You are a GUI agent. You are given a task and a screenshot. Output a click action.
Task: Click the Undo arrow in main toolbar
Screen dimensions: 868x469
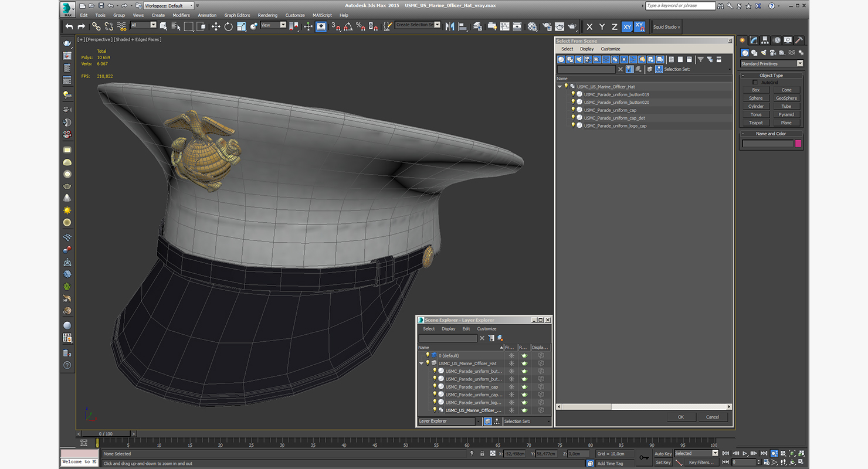[69, 26]
